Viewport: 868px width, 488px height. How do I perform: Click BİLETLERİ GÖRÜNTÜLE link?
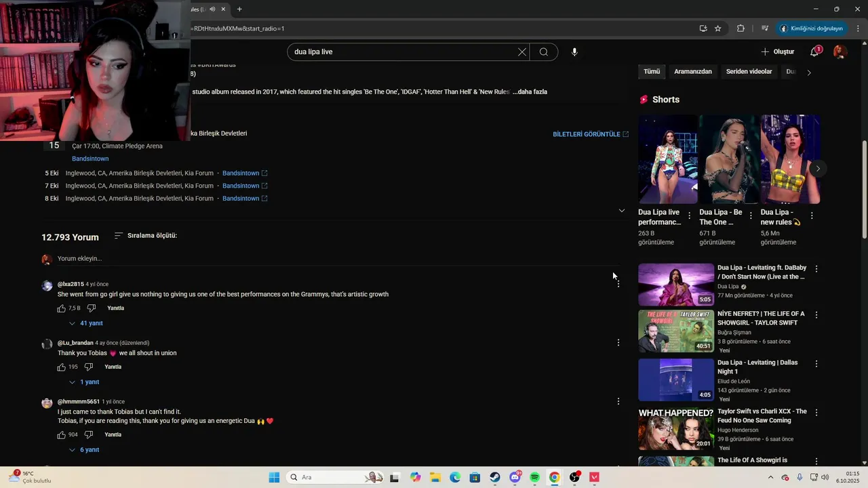point(591,134)
